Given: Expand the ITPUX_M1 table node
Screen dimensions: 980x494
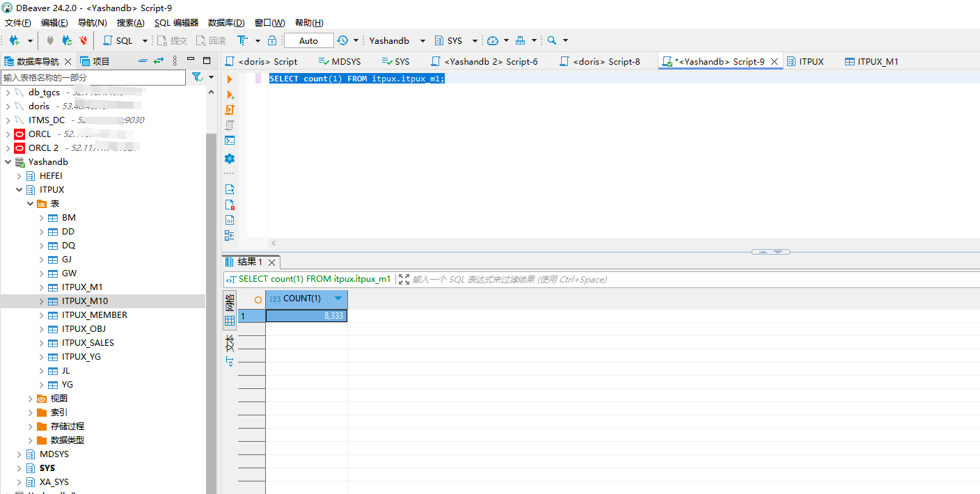Looking at the screenshot, I should (41, 287).
